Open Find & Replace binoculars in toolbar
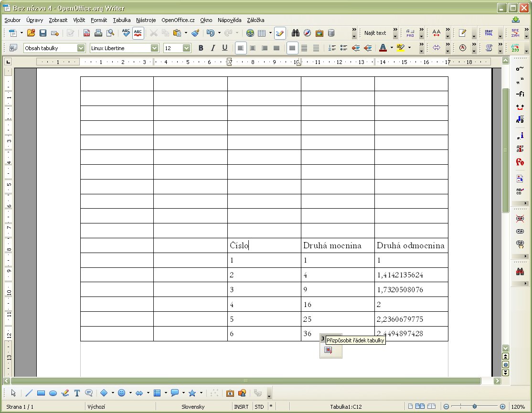The height and width of the screenshot is (413, 532). click(x=296, y=33)
